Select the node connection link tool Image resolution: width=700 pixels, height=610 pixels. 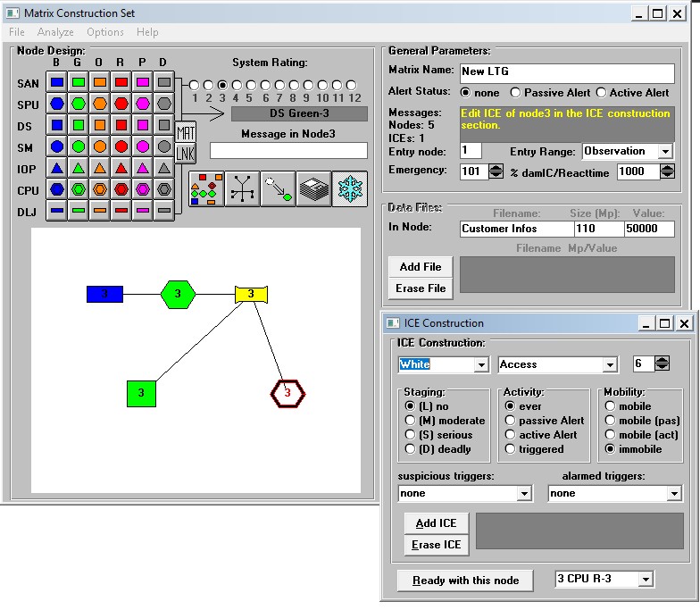(278, 189)
